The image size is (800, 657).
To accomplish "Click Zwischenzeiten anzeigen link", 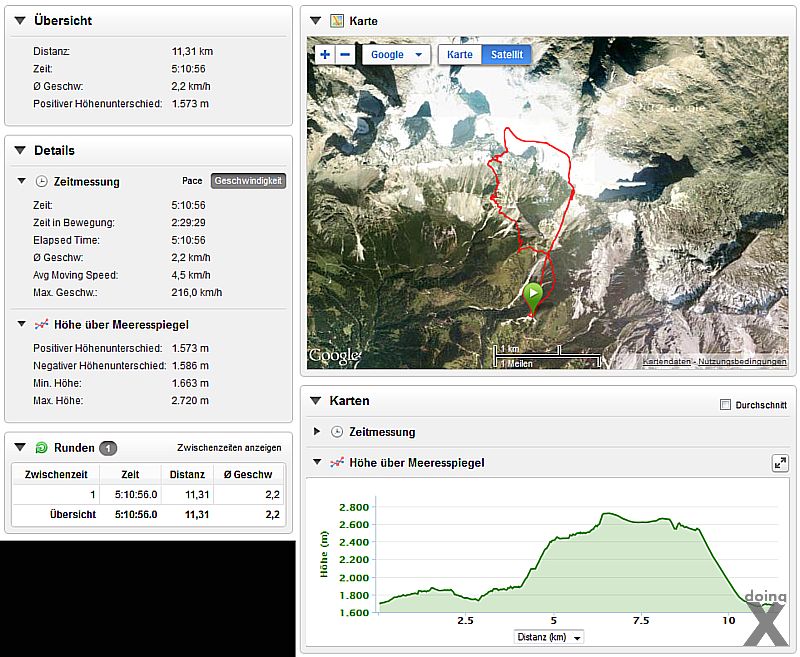I will click(x=229, y=448).
